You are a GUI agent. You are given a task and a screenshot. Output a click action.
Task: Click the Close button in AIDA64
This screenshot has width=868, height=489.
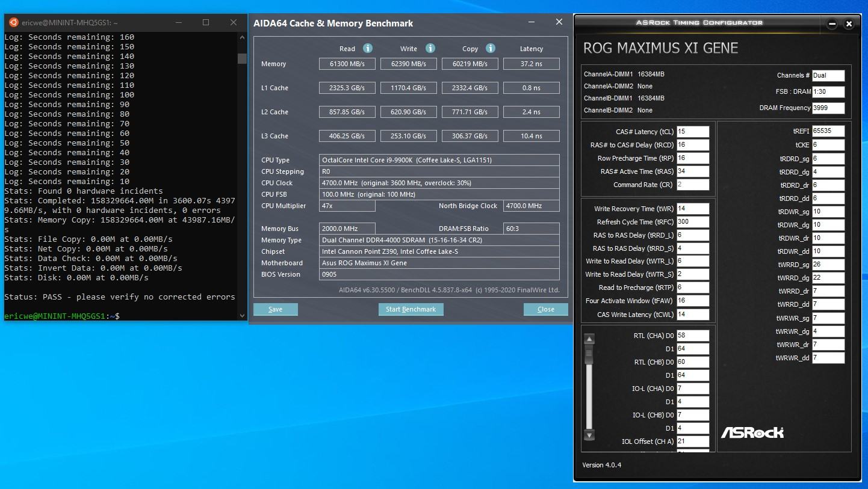pos(545,309)
